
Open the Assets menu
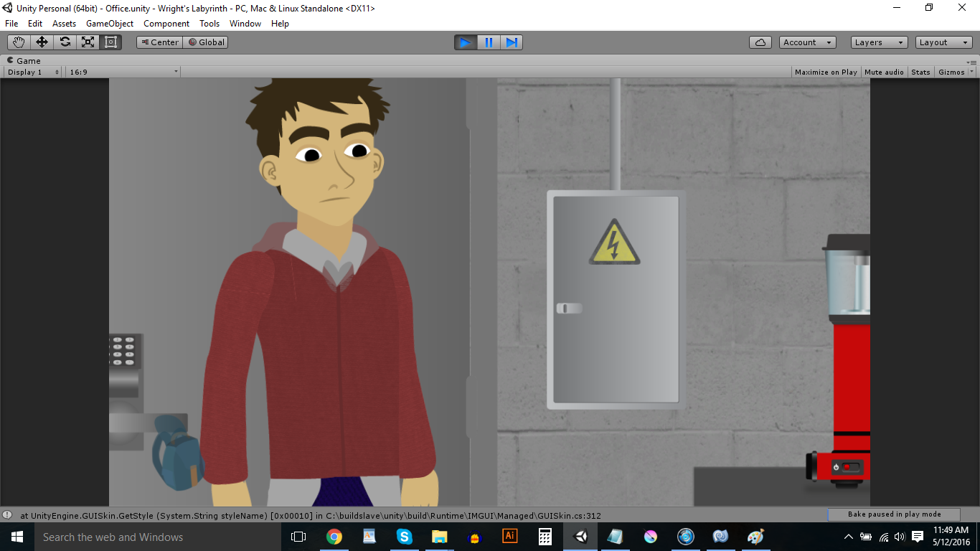point(64,24)
